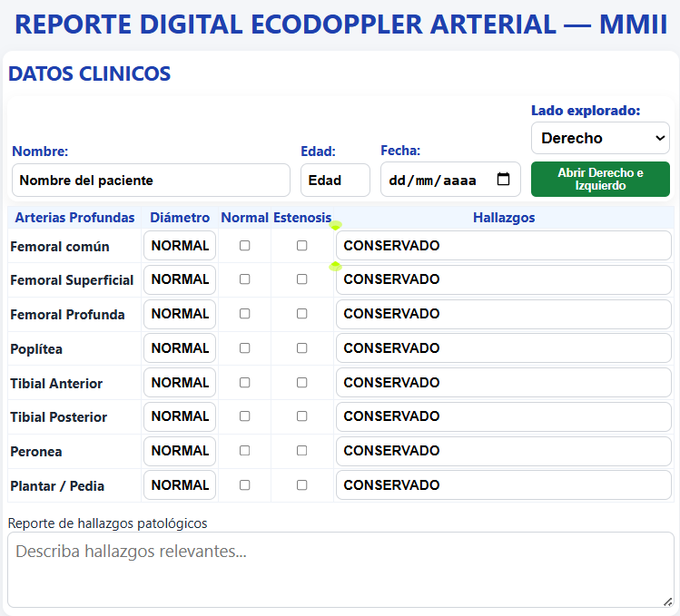The height and width of the screenshot is (616, 680).
Task: Click the green marker above Femoral común findings
Action: [335, 225]
